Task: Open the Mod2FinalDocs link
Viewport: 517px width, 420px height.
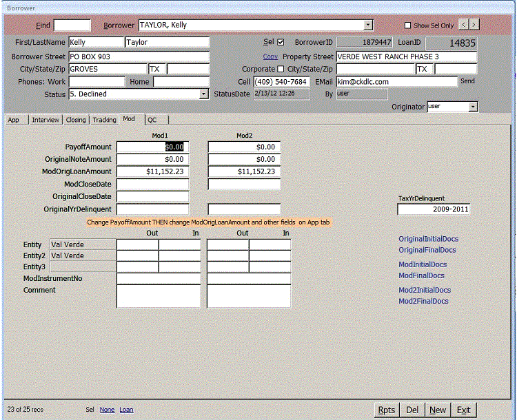Action: point(423,301)
